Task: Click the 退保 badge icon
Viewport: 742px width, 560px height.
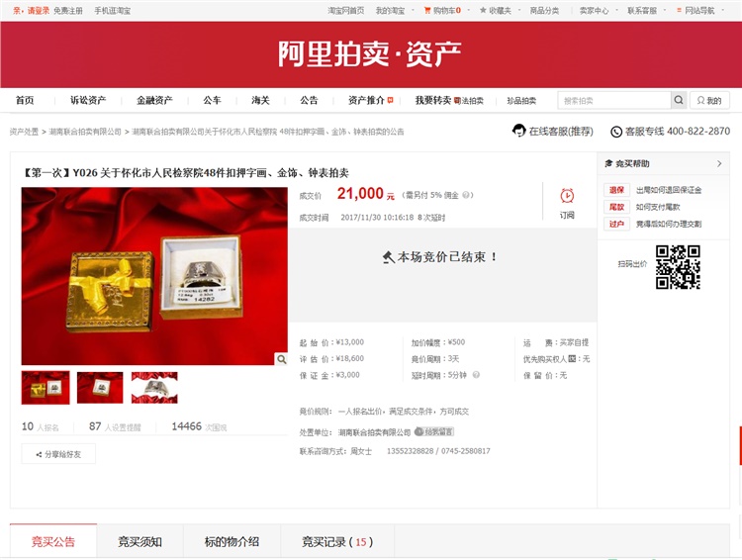Action: [x=616, y=190]
